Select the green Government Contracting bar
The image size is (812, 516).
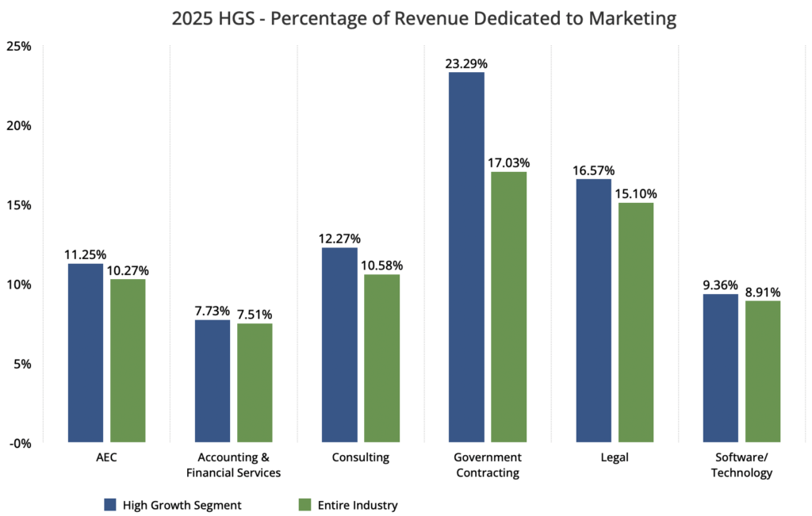coord(508,307)
